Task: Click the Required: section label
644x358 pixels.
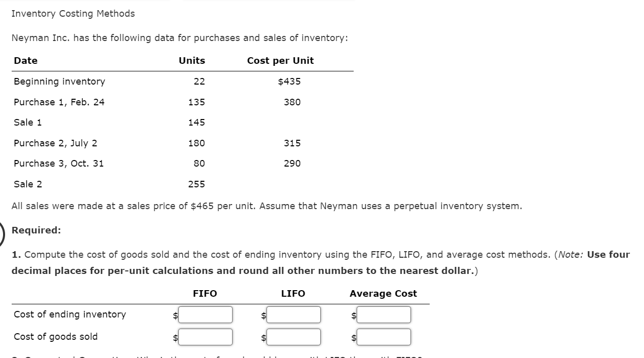Action: [35, 230]
